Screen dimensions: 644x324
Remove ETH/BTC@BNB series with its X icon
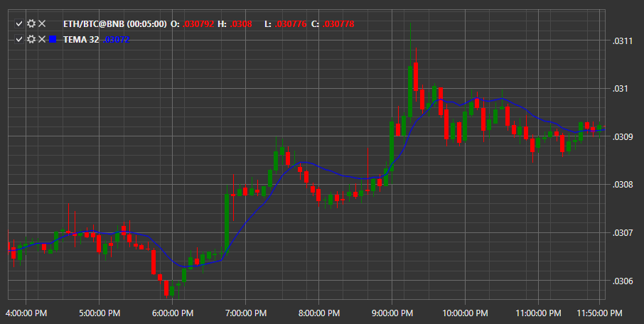tap(42, 24)
